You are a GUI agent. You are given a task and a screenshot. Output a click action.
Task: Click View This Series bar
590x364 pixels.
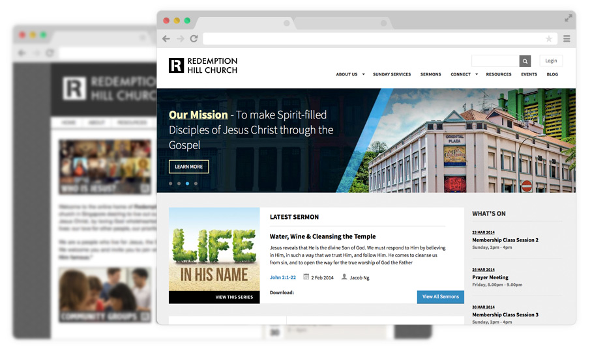(x=214, y=297)
